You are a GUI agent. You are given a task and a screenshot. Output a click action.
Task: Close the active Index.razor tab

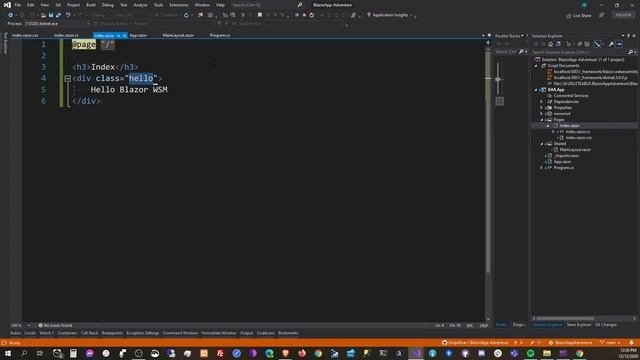coord(125,36)
